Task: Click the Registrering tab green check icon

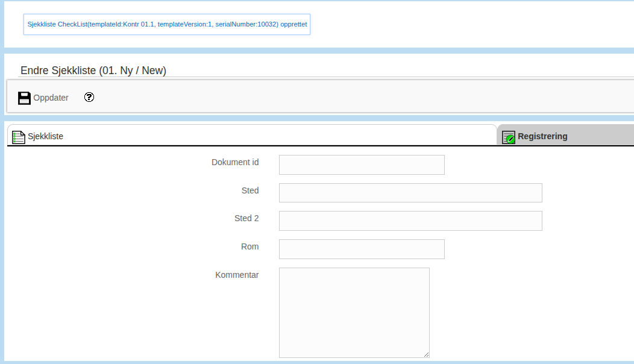Action: 509,137
